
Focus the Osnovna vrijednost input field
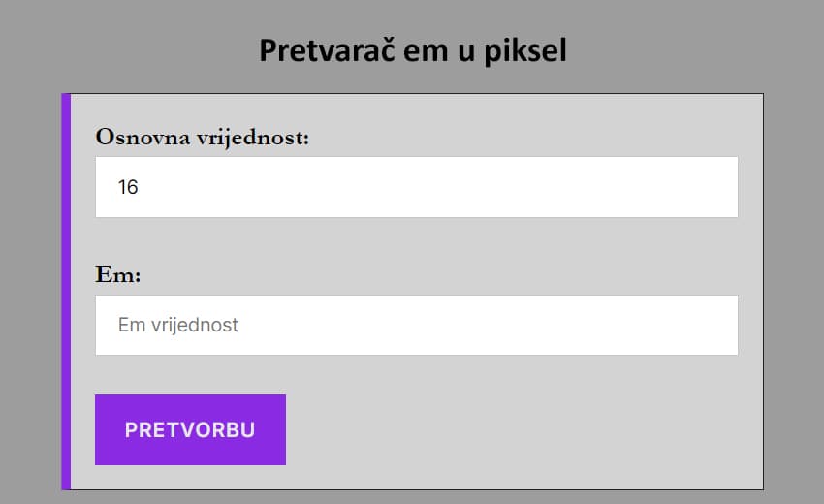417,187
